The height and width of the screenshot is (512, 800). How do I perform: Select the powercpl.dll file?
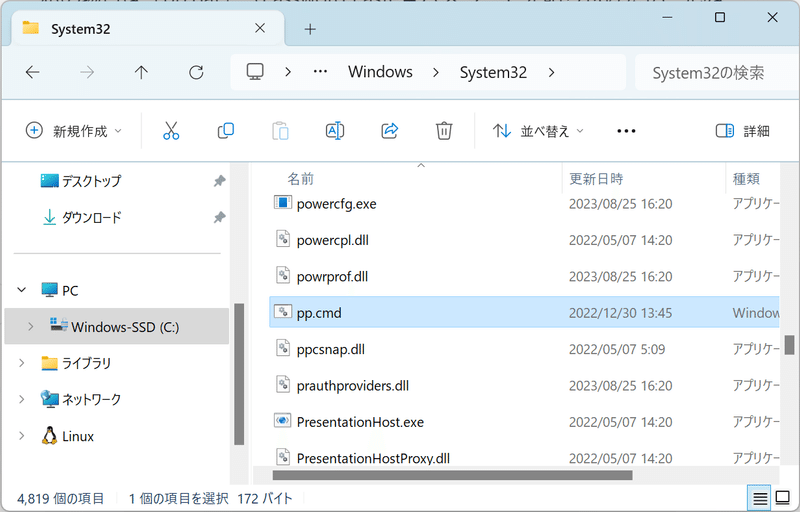tap(333, 240)
